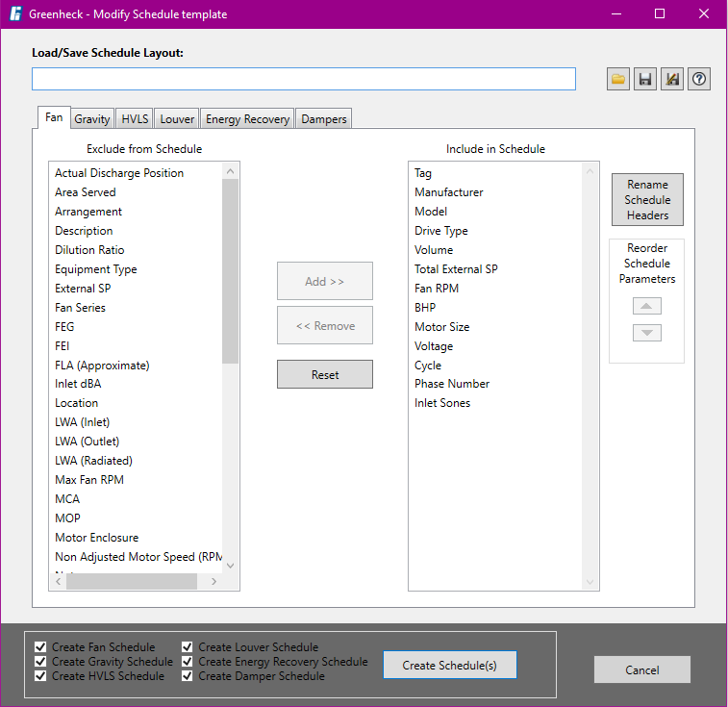Select FEG item
This screenshot has height=707, width=728.
[64, 326]
